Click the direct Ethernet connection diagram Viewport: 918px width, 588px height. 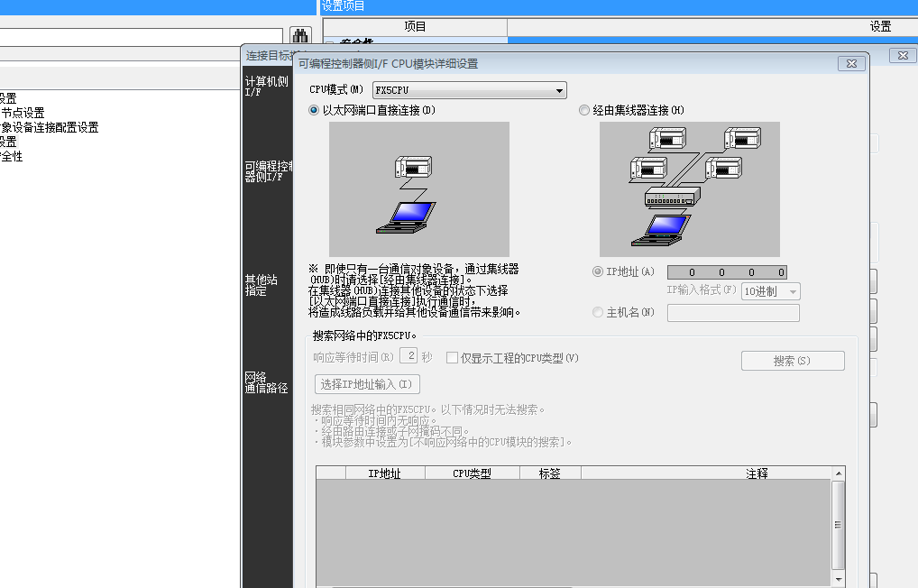tap(418, 189)
